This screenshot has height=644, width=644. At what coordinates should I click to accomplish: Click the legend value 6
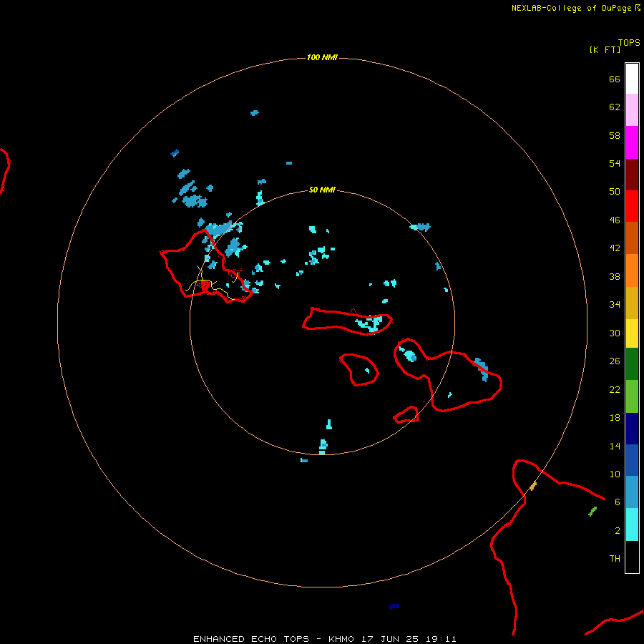[618, 502]
